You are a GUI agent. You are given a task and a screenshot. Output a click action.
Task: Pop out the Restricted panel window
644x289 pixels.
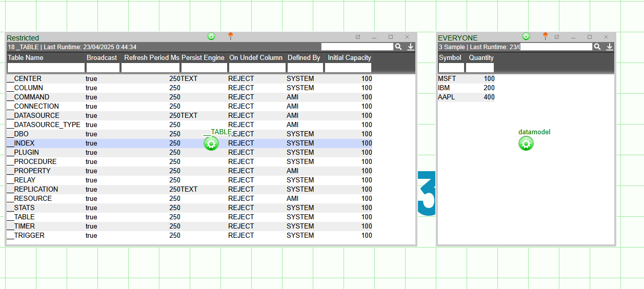(x=358, y=37)
